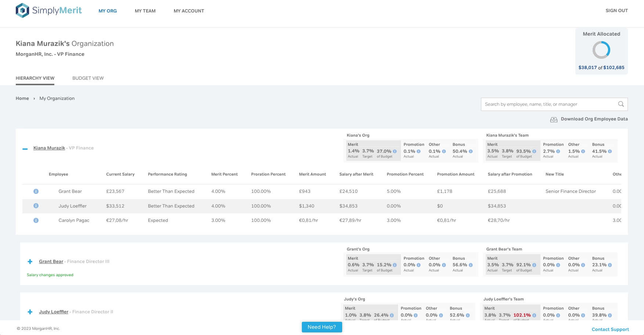This screenshot has width=644, height=335.
Task: Expand Grant Bear's team details
Action: pos(30,261)
